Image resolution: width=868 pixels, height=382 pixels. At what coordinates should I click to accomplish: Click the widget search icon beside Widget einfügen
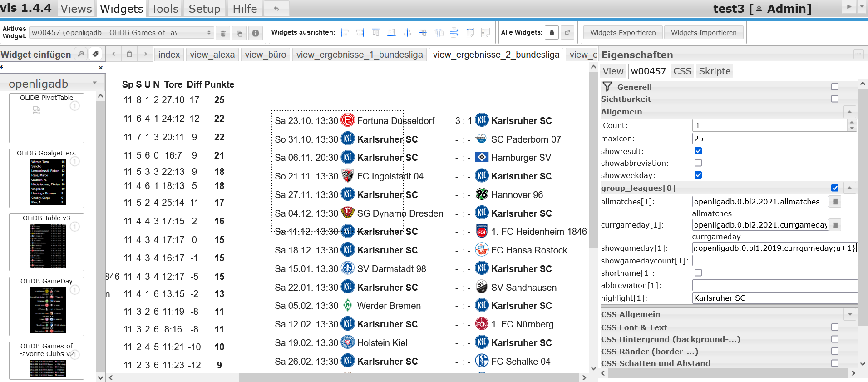click(81, 54)
